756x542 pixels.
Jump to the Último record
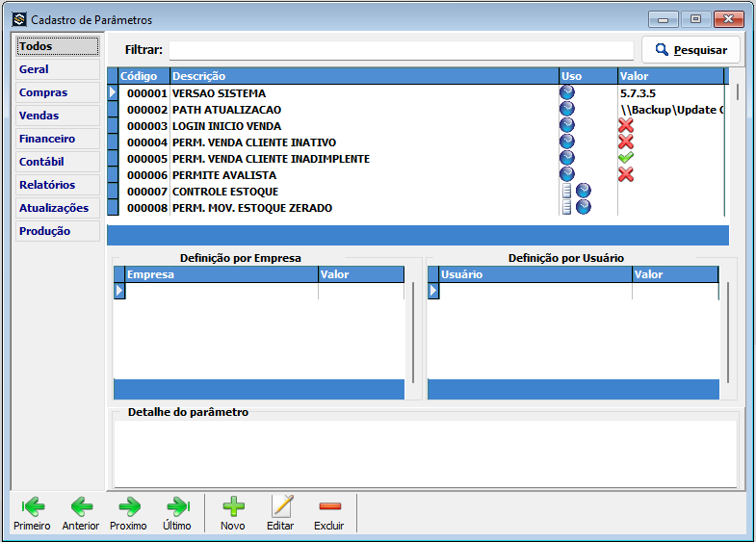pos(177,506)
